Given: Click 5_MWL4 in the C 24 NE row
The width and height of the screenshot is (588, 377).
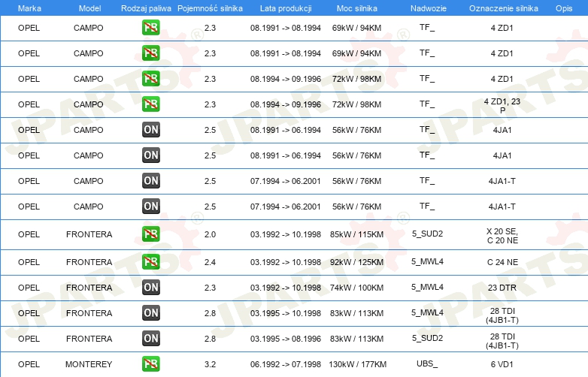Looking at the screenshot, I should 428,261.
